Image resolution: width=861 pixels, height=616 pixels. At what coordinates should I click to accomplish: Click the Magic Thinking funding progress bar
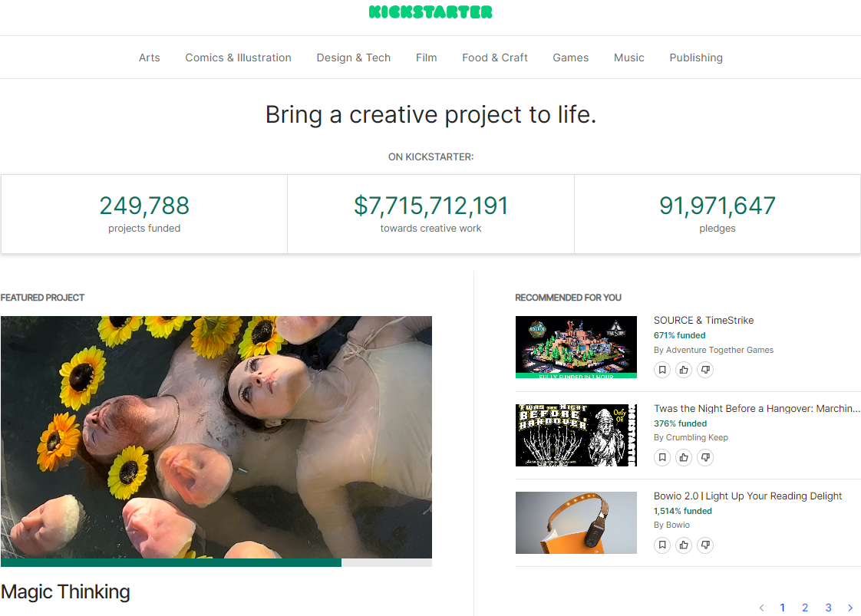click(216, 562)
